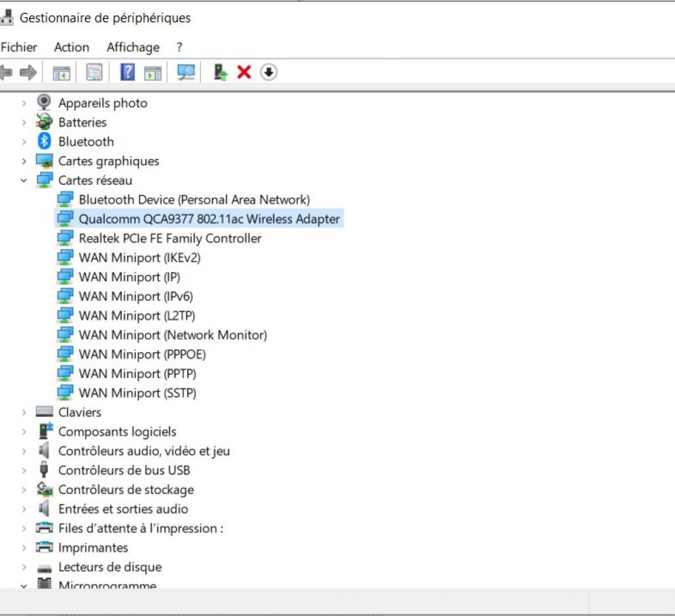Expand the Cartes graphiques node
Screen dimensions: 675x616
(x=24, y=161)
